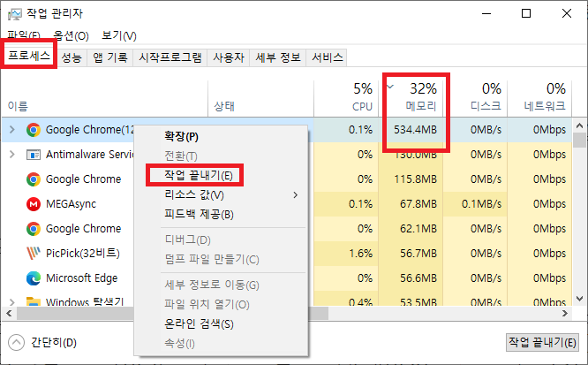Image resolution: width=588 pixels, height=365 pixels.
Task: Click the Windows 탐색기 folder icon
Action: pos(34,301)
